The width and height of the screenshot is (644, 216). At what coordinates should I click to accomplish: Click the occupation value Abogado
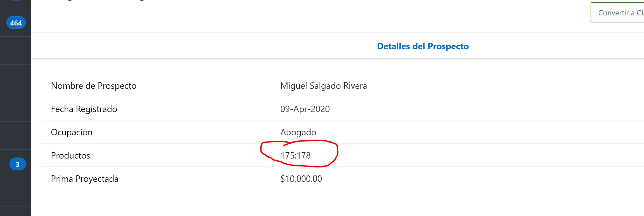click(x=298, y=132)
